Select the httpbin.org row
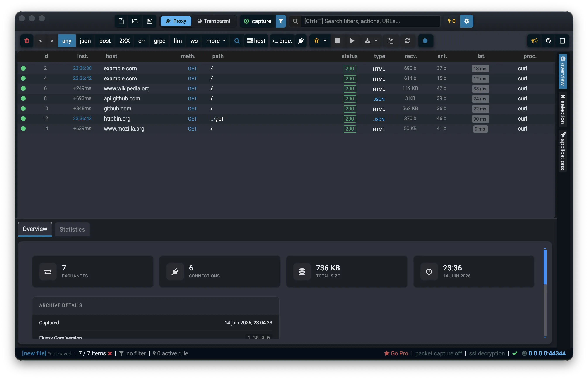Viewport: 588px width, 379px height. pos(286,119)
